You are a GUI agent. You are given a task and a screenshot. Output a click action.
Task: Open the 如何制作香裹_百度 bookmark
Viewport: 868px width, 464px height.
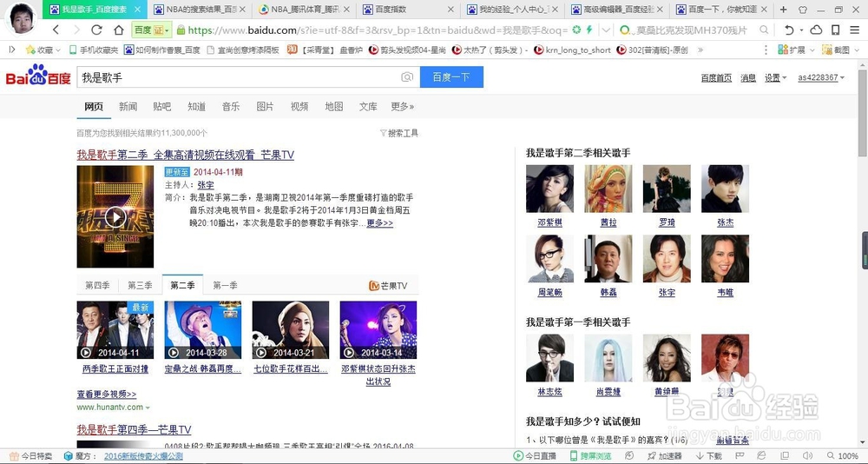click(x=162, y=50)
